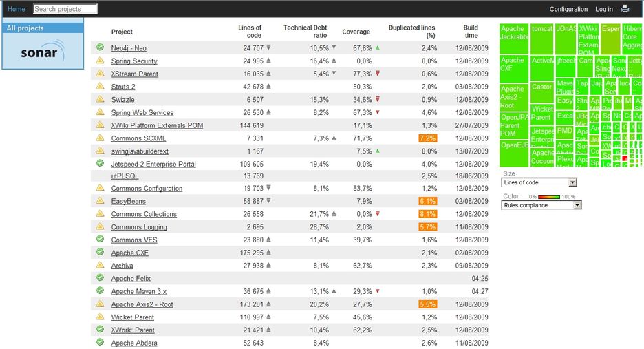Click the green check icon beside Apache Felix
This screenshot has height=349, width=644.
(x=100, y=277)
